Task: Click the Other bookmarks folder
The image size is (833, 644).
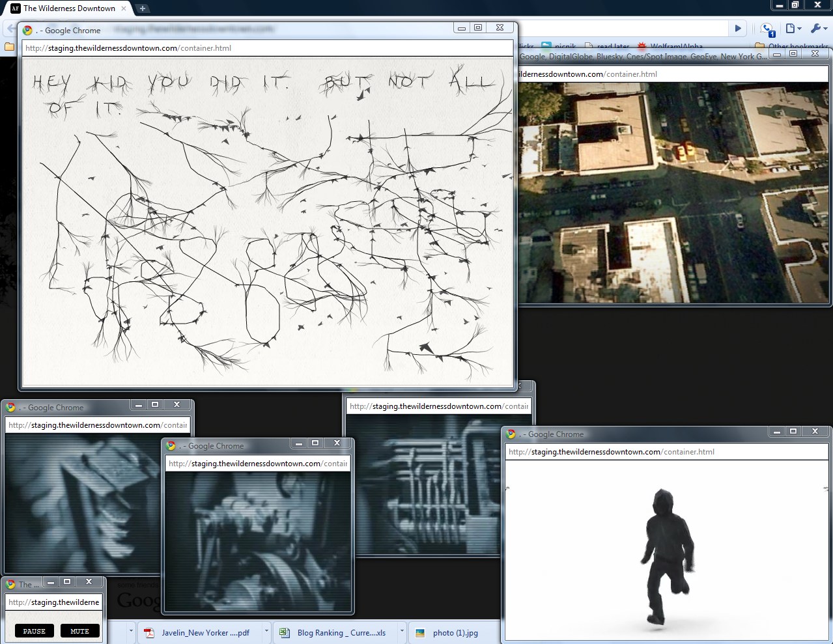Action: click(792, 47)
